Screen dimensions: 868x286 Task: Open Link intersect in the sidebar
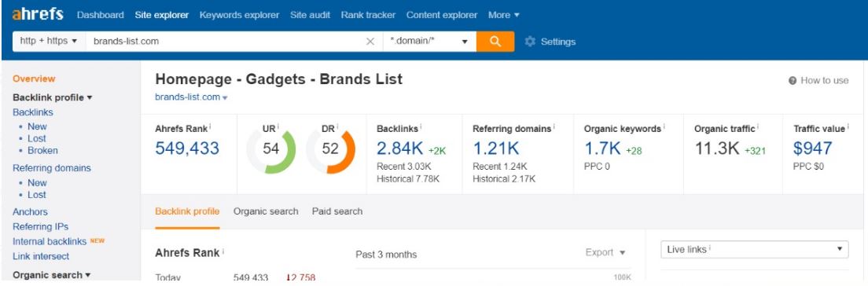coord(41,257)
